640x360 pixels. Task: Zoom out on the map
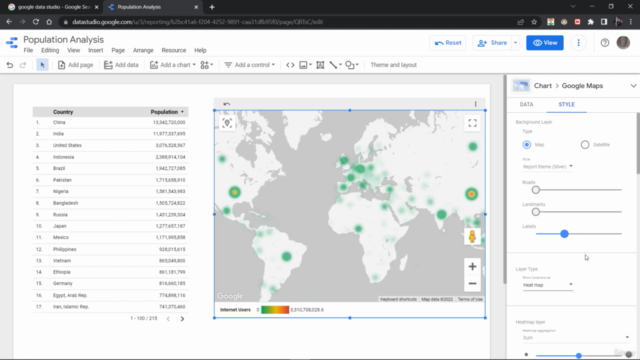(472, 283)
